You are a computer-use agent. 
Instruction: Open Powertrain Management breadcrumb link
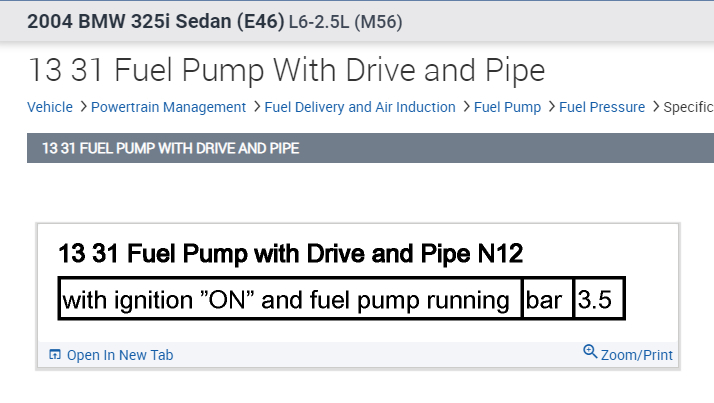168,107
